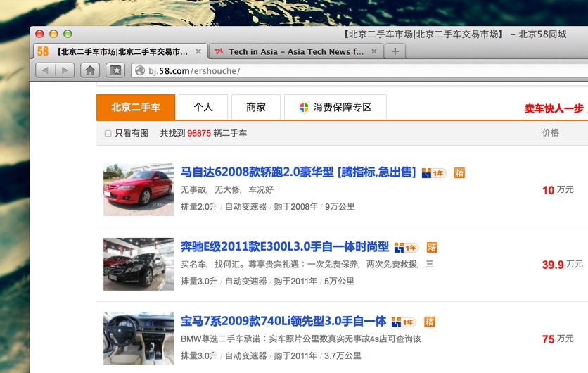Click the BMW尊选二手车承诺 description text

coord(301,339)
